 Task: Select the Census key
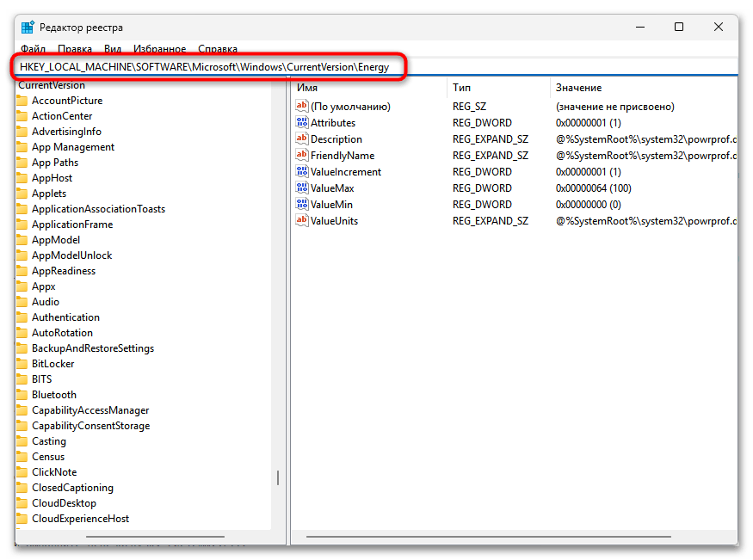[x=48, y=457]
